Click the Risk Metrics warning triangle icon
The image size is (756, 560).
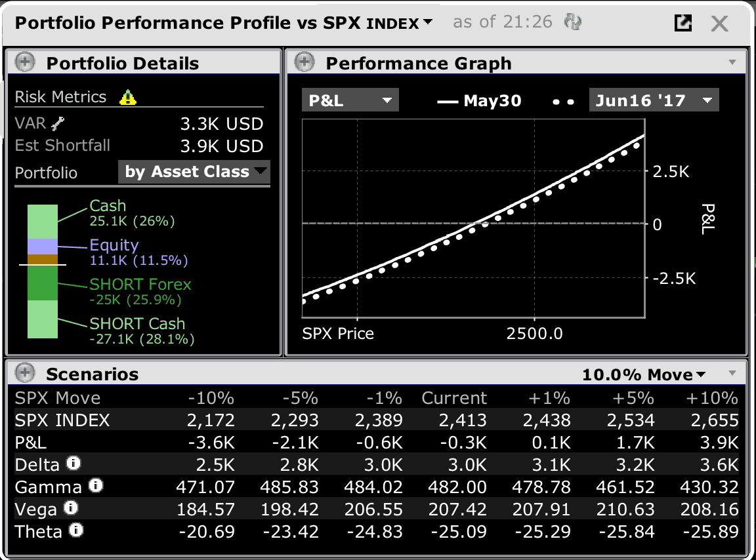click(x=128, y=98)
